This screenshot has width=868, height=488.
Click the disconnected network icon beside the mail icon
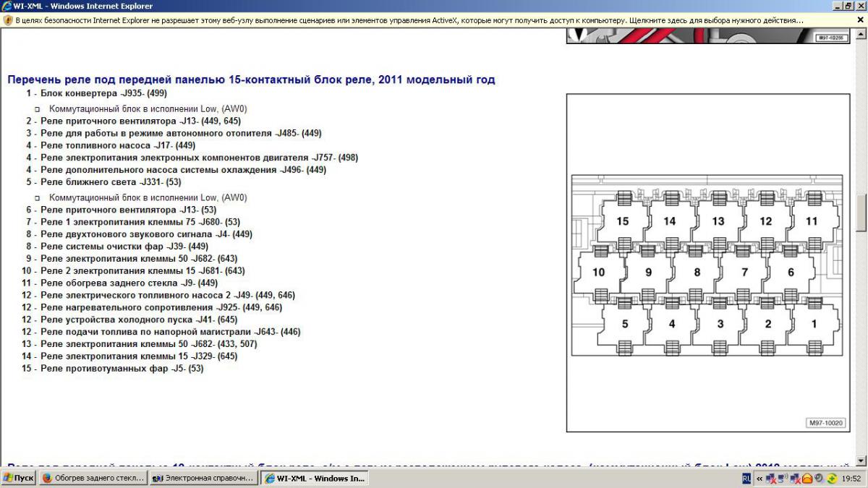pos(795,478)
